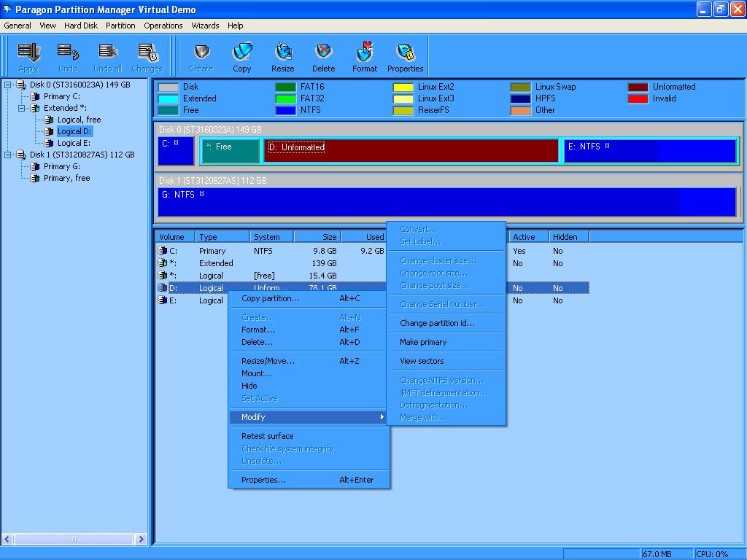Collapse the Disk 1 tree node
747x560 pixels.
(8, 155)
